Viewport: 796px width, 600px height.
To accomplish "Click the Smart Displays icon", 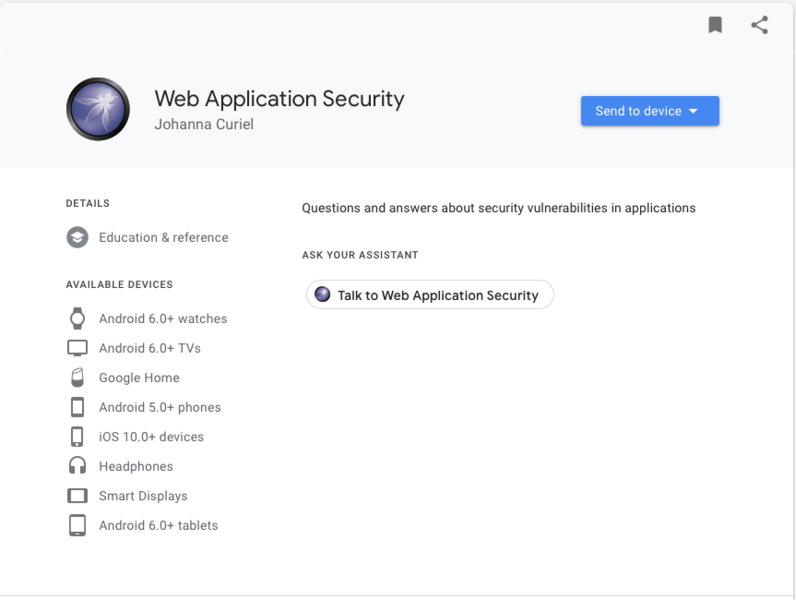I will tap(77, 495).
